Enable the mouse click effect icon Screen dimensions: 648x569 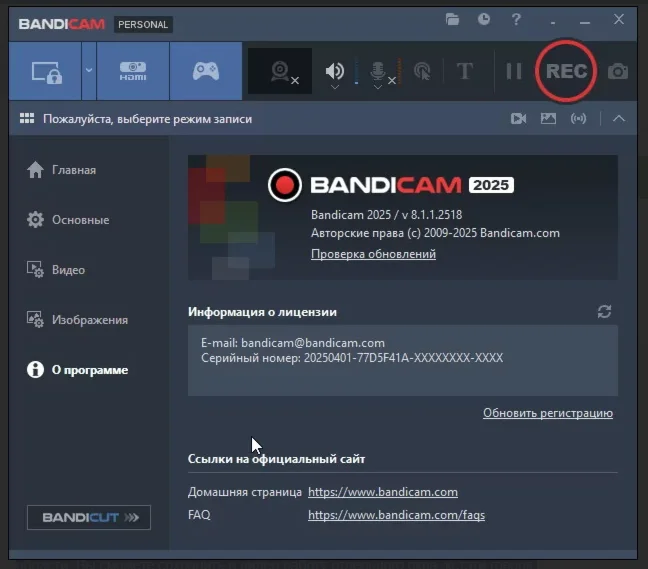pos(422,71)
